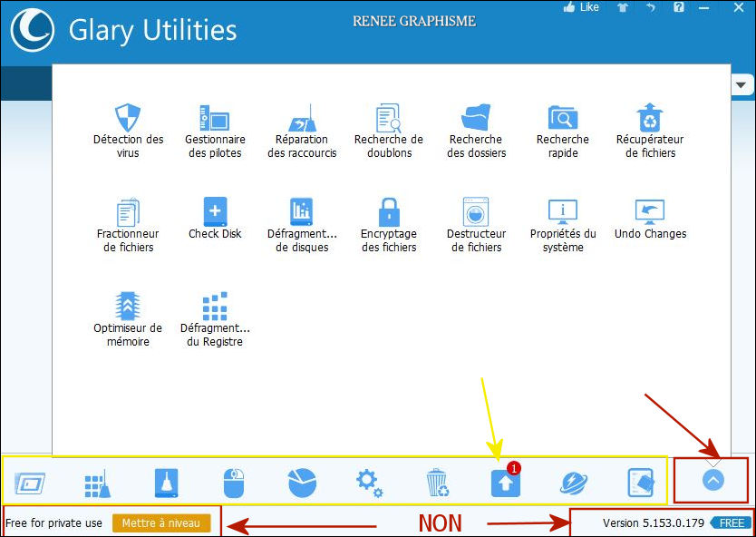
Task: Open registry cleaner broom icon in dock
Action: pyautogui.click(x=97, y=483)
